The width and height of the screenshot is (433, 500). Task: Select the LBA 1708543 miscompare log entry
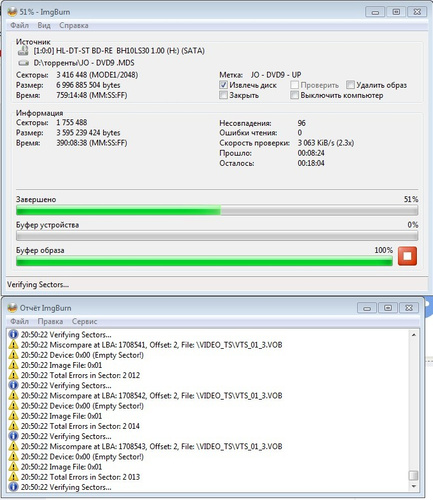point(152,446)
